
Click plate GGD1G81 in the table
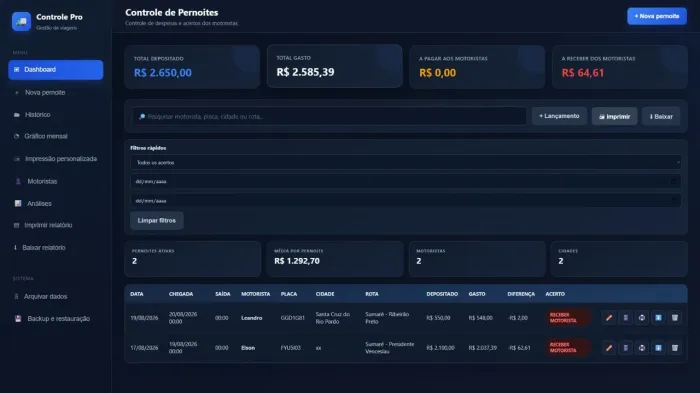tap(292, 318)
